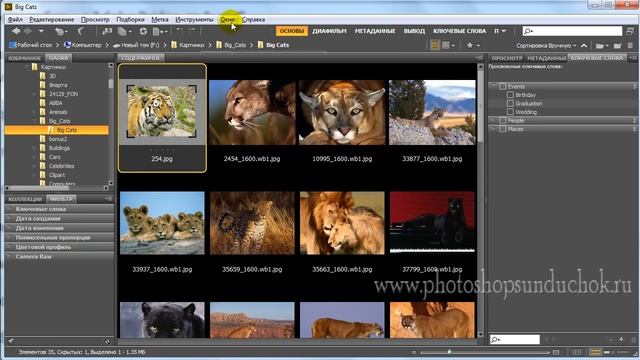Switch to МЕТАДАННЫЕ workspace
The height and width of the screenshot is (360, 640).
(375, 31)
